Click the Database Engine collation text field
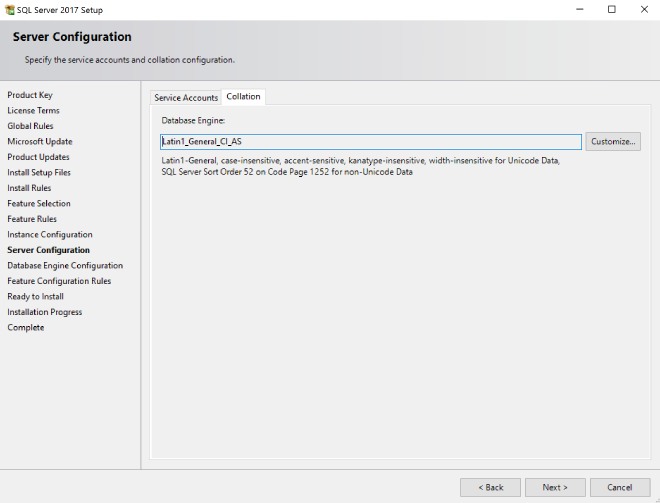 click(x=371, y=142)
